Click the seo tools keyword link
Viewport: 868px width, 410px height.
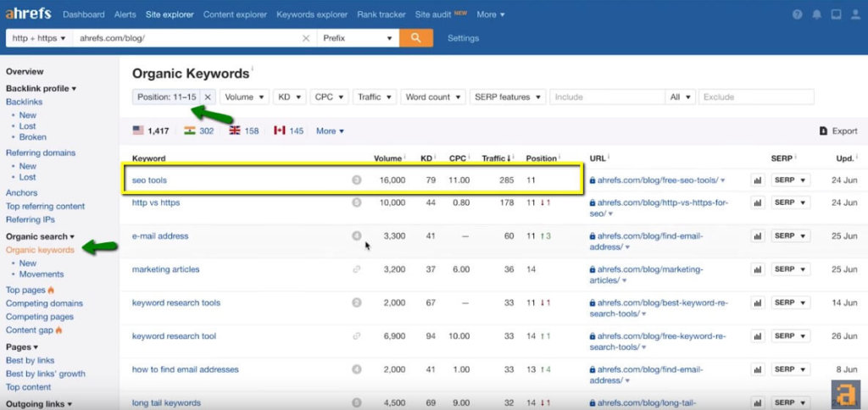(x=149, y=180)
